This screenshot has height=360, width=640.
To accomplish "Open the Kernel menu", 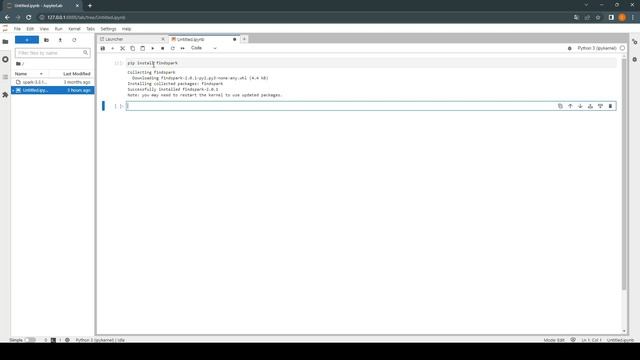I will point(74,29).
